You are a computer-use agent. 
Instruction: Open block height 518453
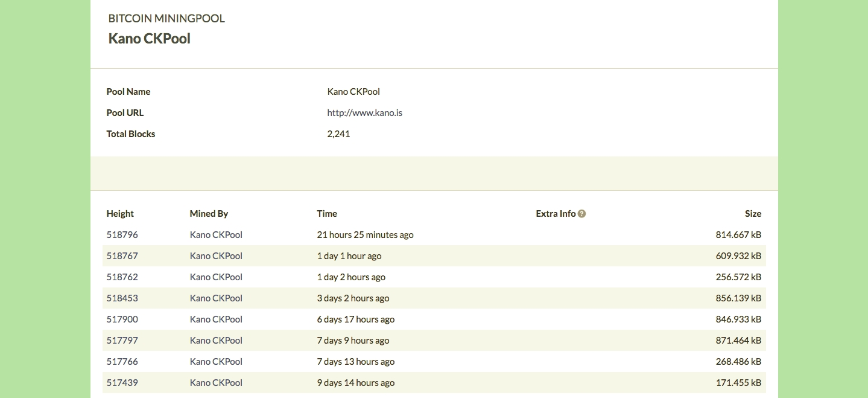click(122, 298)
